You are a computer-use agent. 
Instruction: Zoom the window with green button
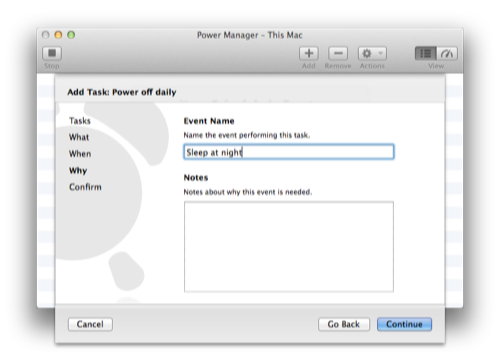[x=71, y=35]
